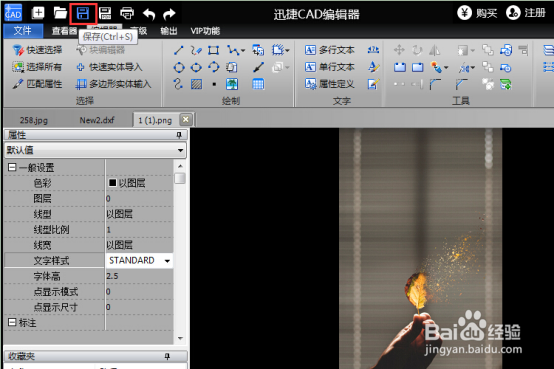Click 快速实体导入 button
Screen dimensions: 554x369
109,67
